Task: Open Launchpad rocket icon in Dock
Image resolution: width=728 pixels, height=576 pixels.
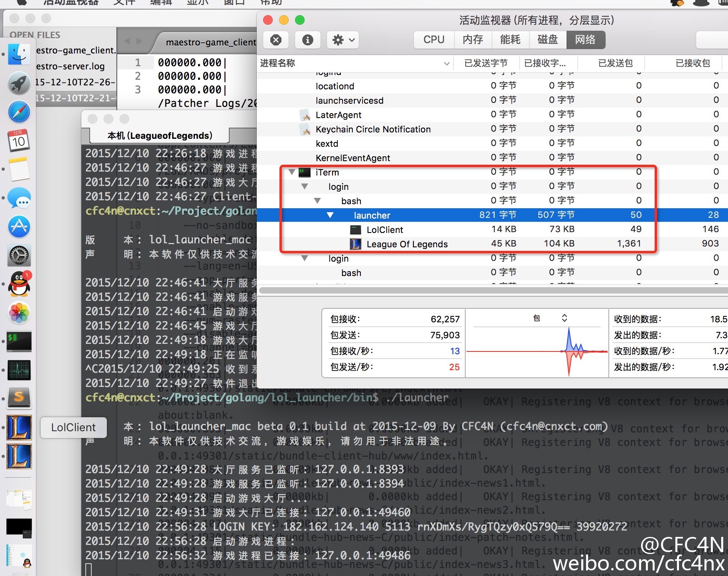Action: (x=19, y=83)
